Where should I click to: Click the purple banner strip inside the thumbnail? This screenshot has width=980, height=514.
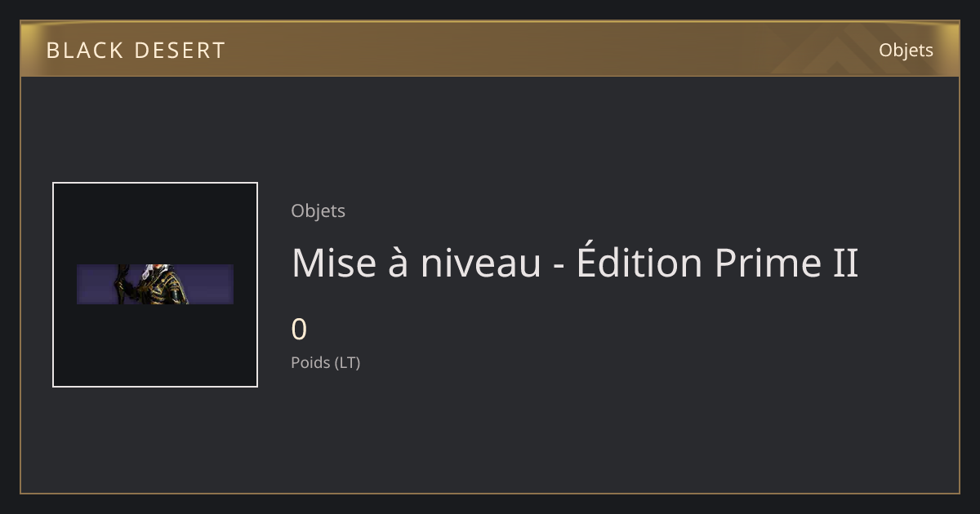click(155, 284)
